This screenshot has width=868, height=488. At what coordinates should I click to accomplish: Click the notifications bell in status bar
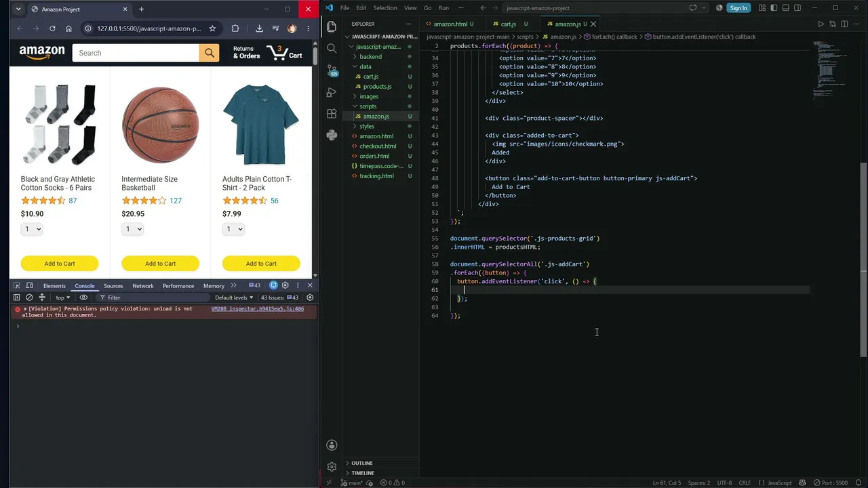pos(858,483)
